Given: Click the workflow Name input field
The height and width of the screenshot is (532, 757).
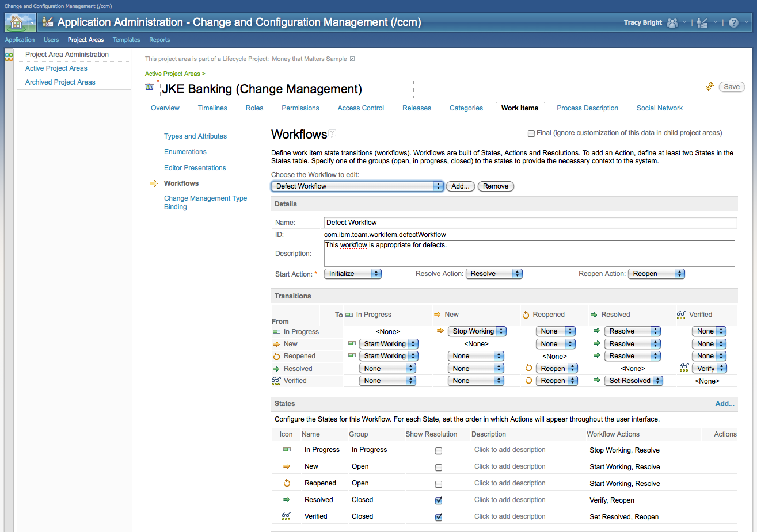Looking at the screenshot, I should click(530, 223).
